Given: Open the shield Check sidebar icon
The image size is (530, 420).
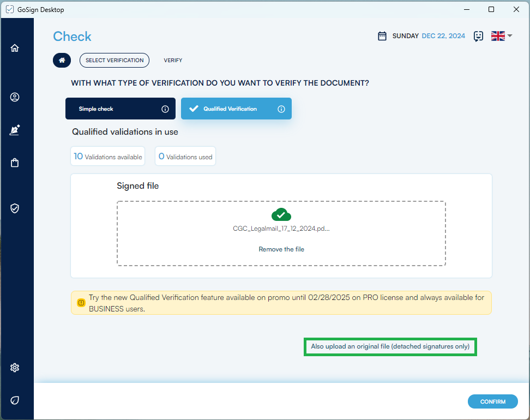Looking at the screenshot, I should tap(15, 208).
